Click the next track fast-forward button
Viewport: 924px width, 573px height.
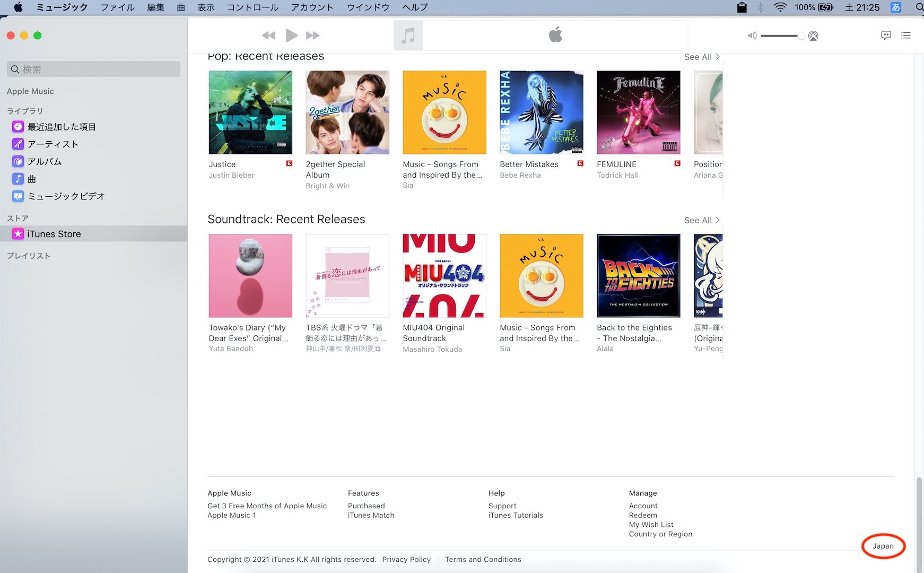coord(313,36)
